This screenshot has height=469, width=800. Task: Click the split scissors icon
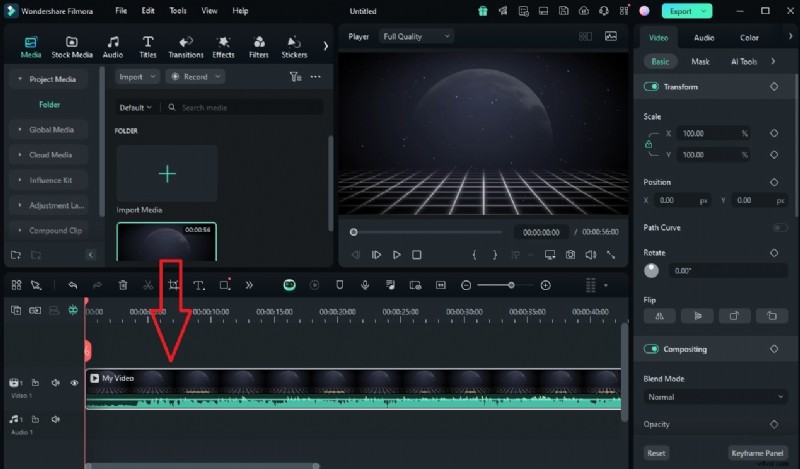[x=148, y=285]
